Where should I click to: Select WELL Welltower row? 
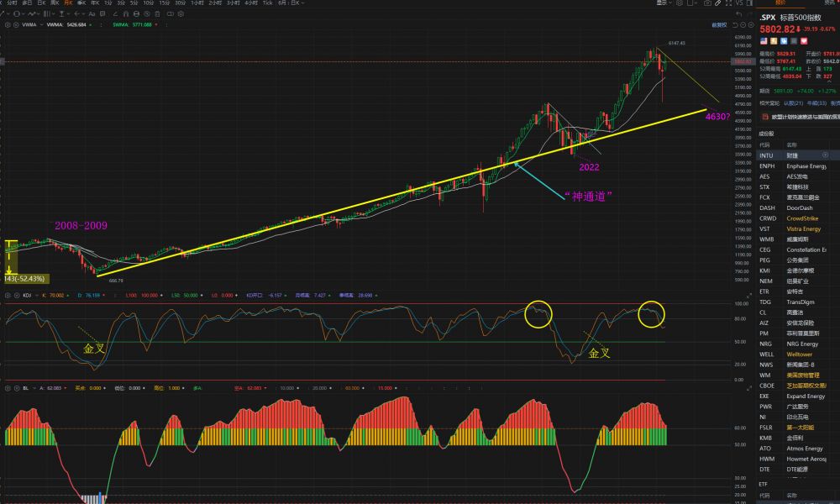coord(798,354)
